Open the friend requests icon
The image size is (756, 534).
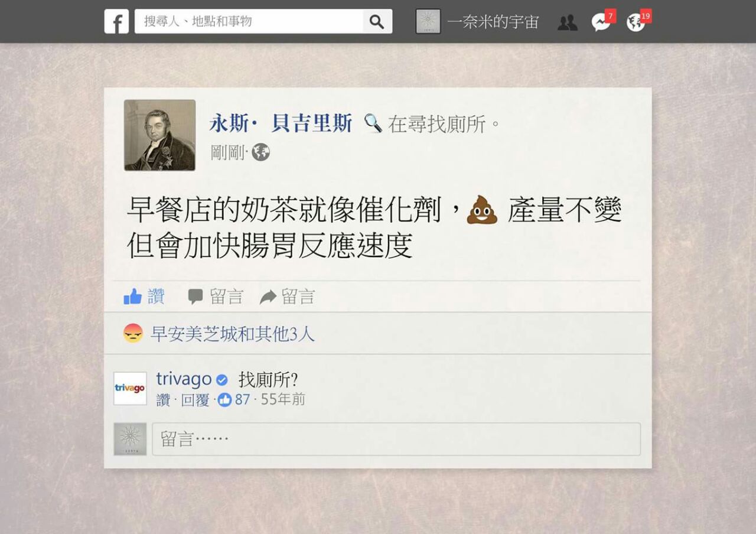[x=568, y=22]
